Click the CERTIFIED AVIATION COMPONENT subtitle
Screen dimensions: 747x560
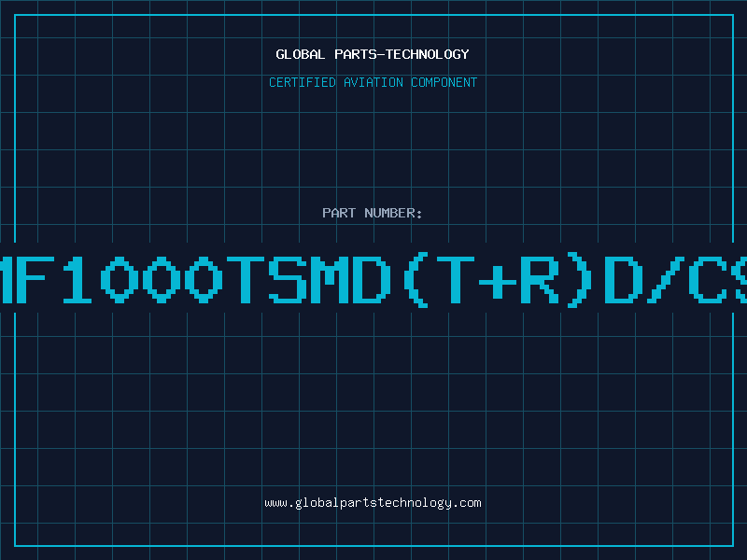(373, 82)
